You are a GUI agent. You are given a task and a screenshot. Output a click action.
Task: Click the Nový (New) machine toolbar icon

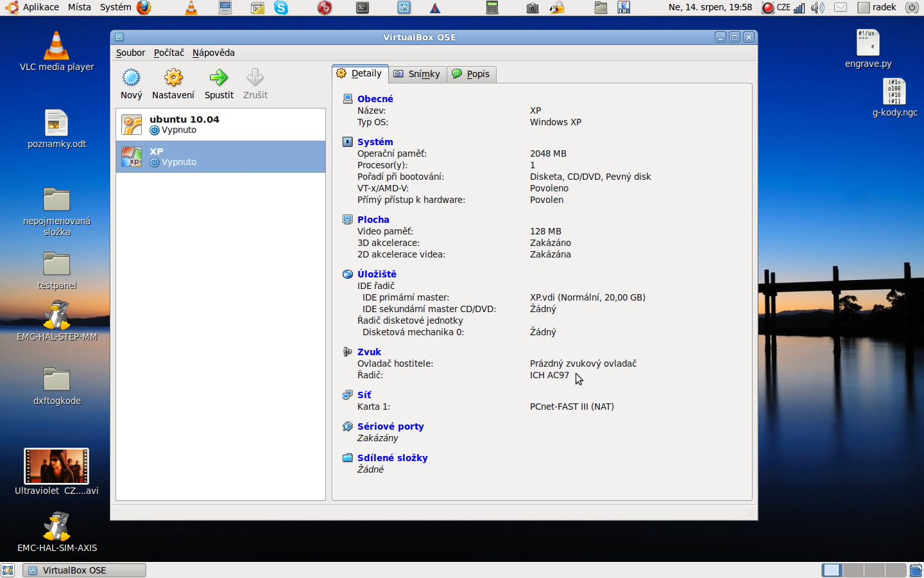(131, 78)
